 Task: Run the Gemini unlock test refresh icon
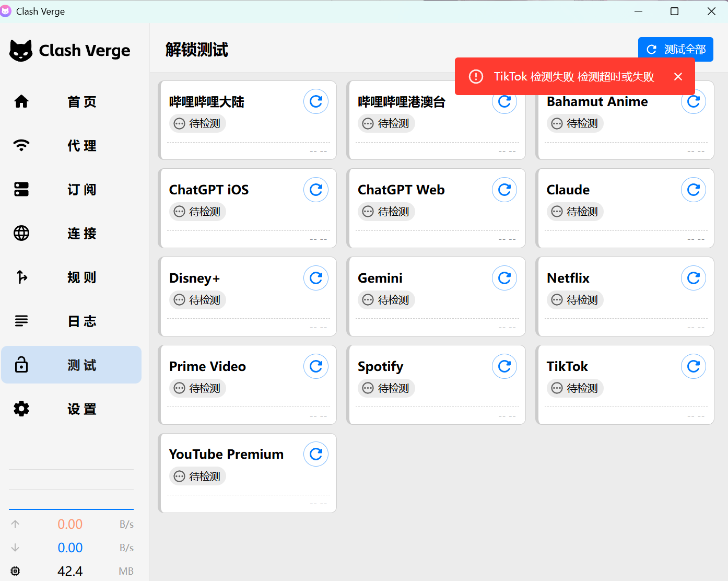tap(504, 278)
